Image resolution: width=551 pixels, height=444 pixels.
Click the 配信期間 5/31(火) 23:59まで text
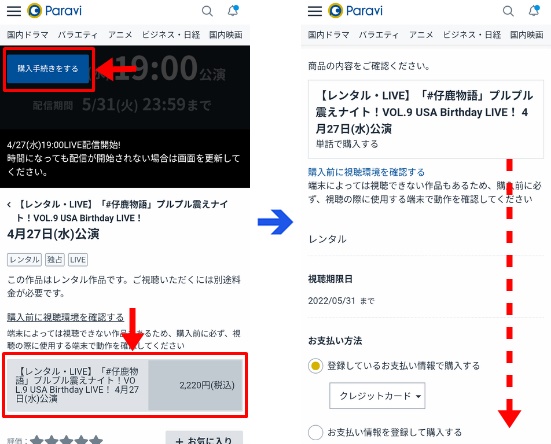122,105
